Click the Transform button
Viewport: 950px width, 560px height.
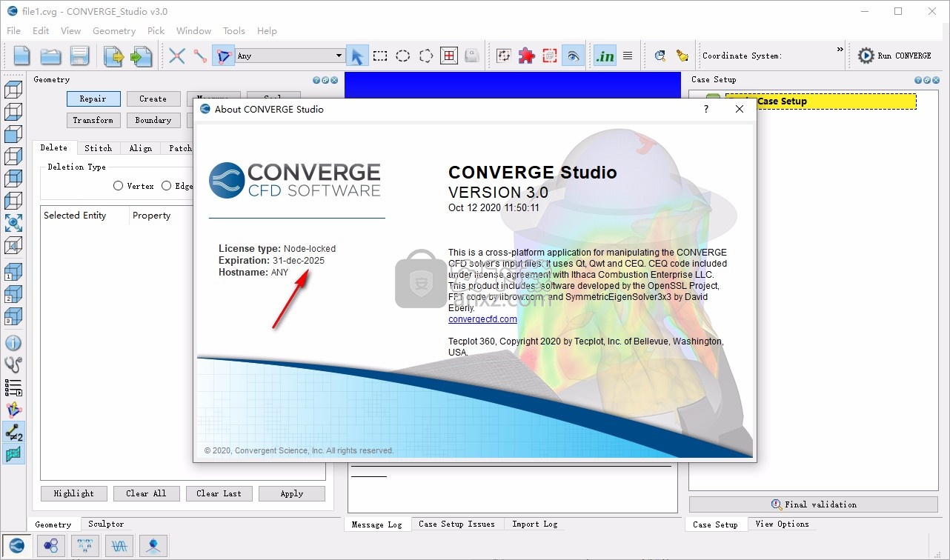tap(93, 120)
